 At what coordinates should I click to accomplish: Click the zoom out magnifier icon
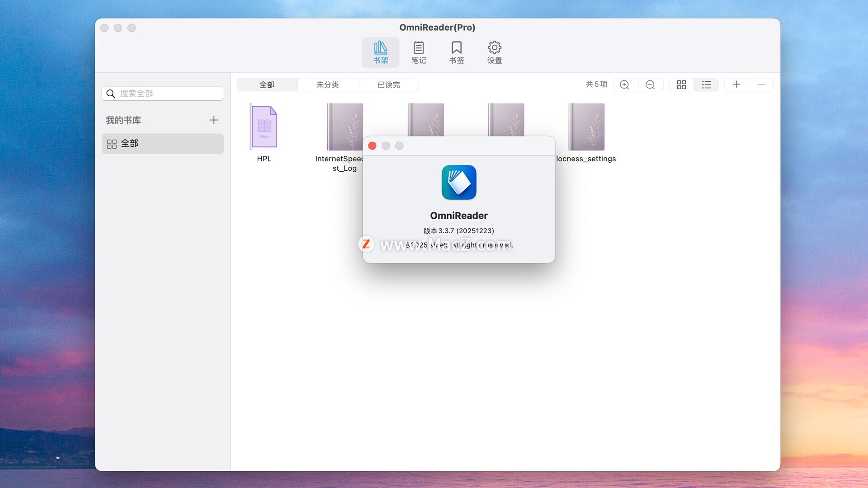pyautogui.click(x=650, y=84)
